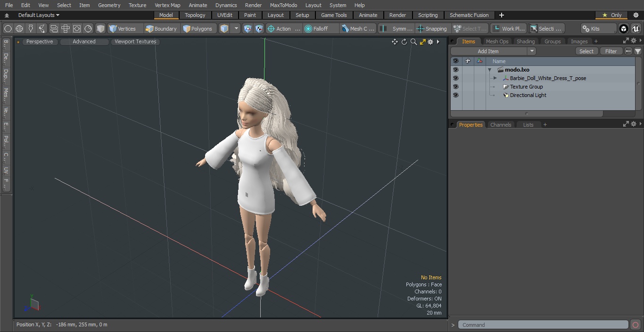Viewport: 644px width, 332px height.
Task: Switch to the Channels tab
Action: coord(501,125)
